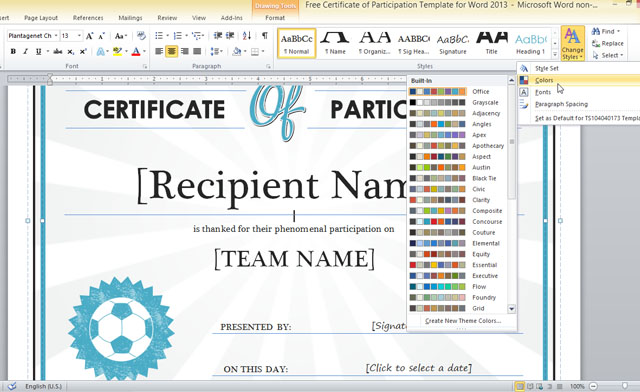
Task: Expand the Styles gallery More arrow
Action: pyautogui.click(x=555, y=54)
